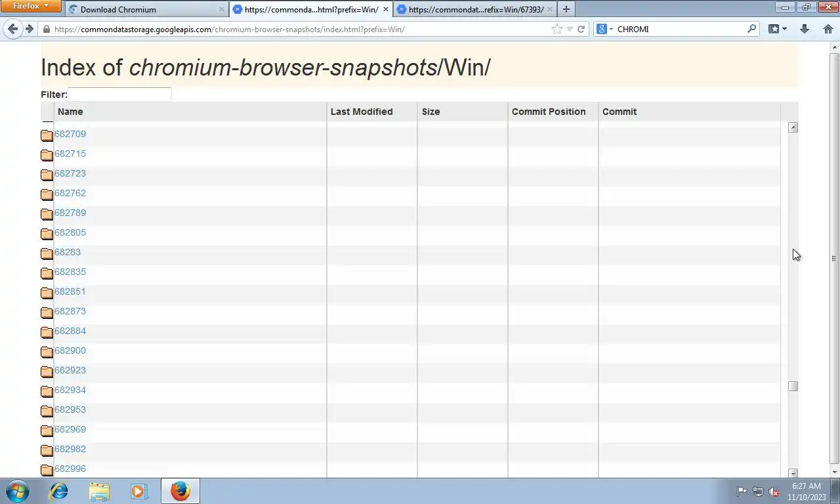Open folder icon next to 68283
The width and height of the screenshot is (840, 504).
click(47, 254)
